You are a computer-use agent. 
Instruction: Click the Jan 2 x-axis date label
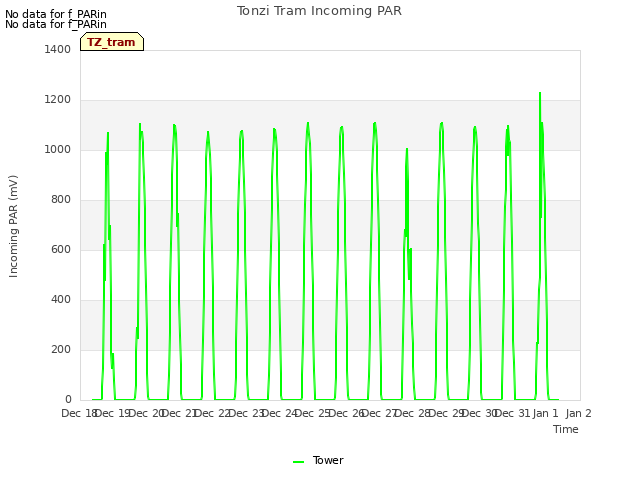(x=579, y=413)
